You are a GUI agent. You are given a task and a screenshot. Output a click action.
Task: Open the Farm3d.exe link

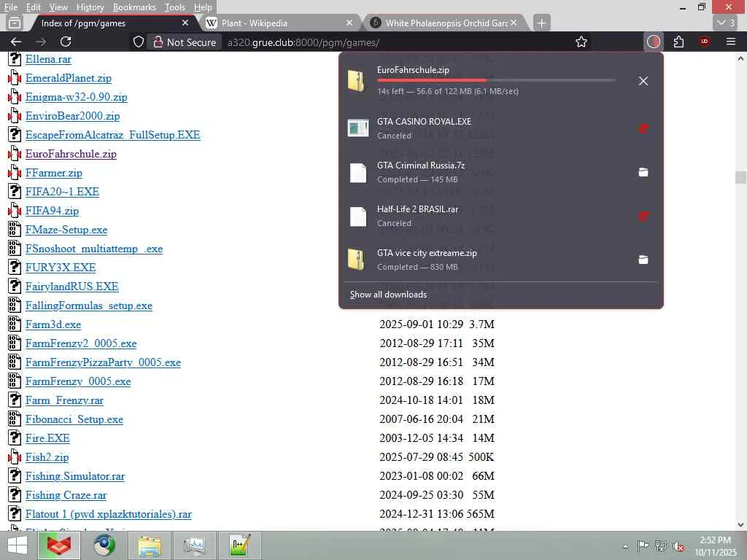click(x=53, y=324)
